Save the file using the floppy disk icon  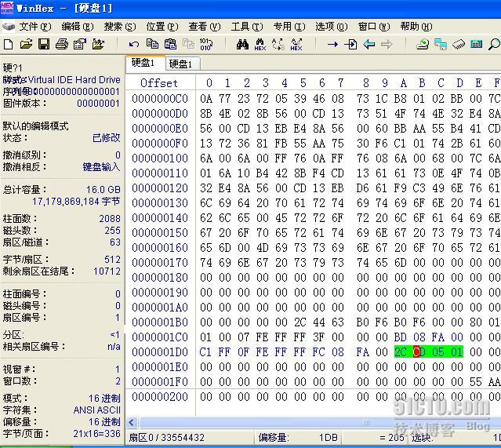44,44
